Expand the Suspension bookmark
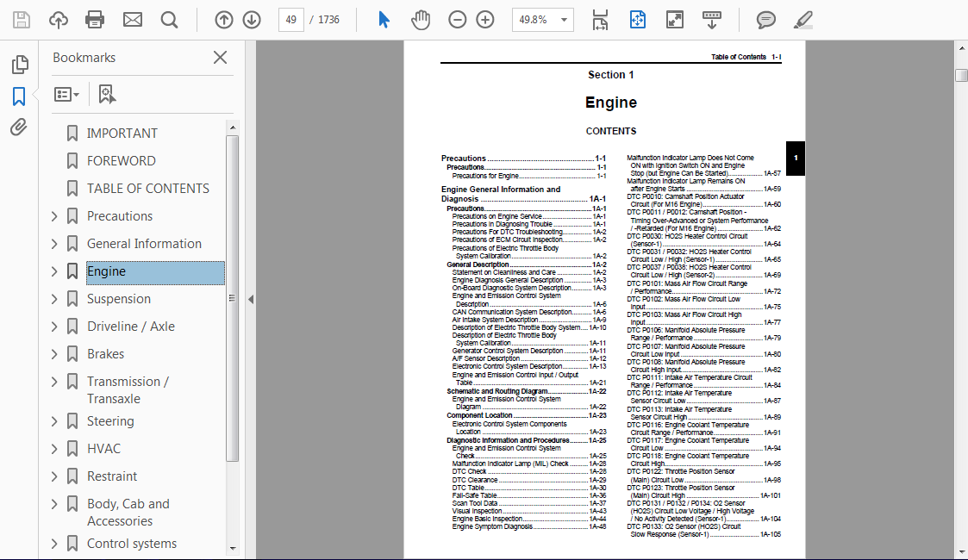 [x=54, y=299]
